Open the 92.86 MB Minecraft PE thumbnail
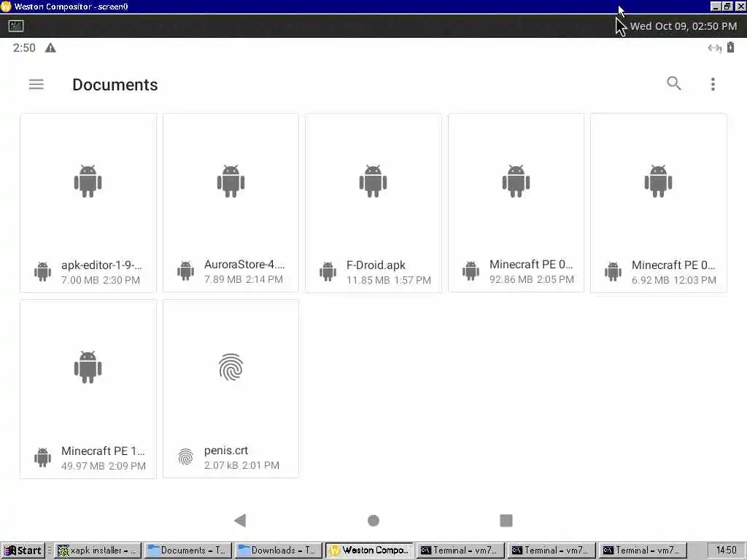The height and width of the screenshot is (560, 747). pos(516,181)
